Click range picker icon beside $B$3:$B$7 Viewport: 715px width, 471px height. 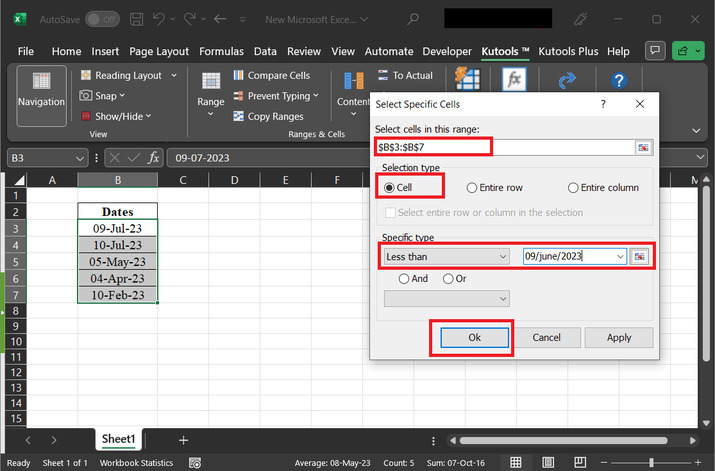(643, 147)
